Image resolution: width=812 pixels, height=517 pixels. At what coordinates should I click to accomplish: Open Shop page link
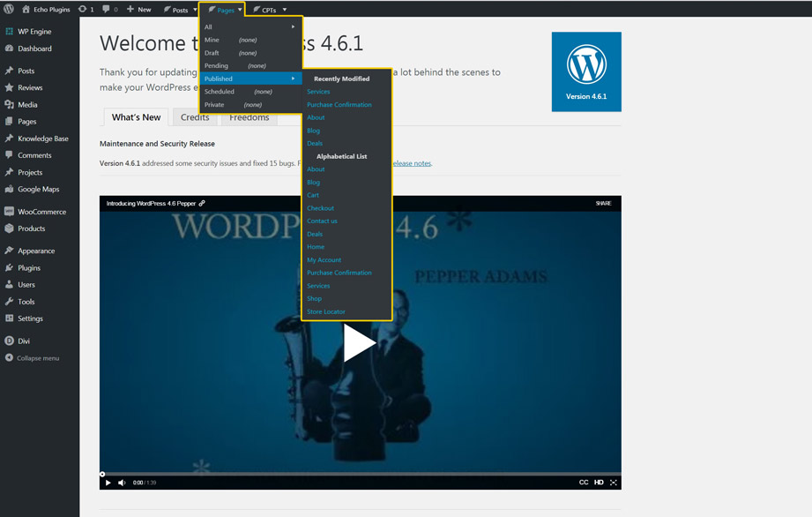314,298
